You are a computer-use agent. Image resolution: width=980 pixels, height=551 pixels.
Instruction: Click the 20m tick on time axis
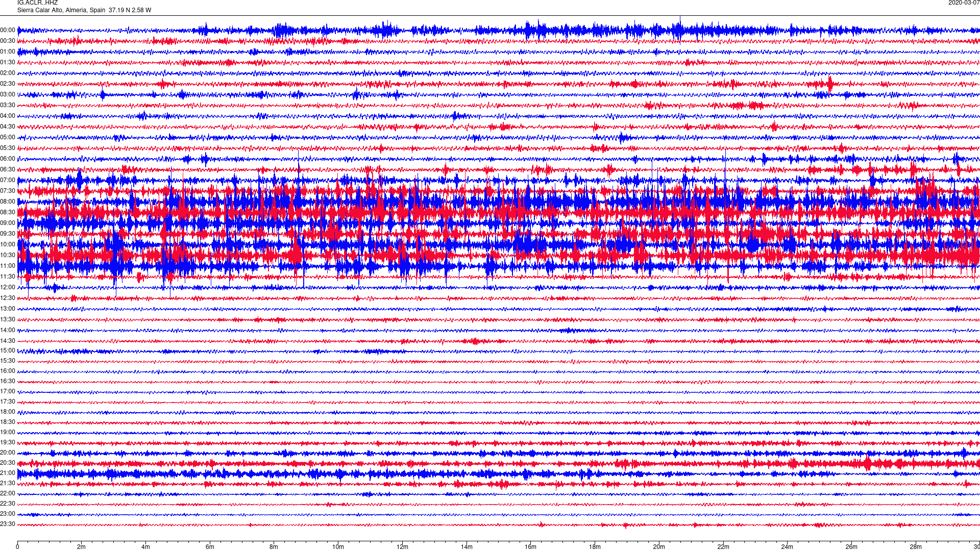tap(659, 547)
